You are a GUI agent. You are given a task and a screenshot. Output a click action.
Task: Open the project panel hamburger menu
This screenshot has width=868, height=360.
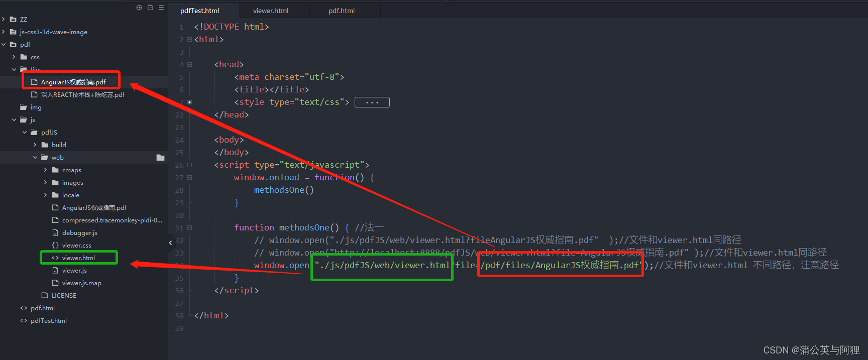click(x=161, y=8)
